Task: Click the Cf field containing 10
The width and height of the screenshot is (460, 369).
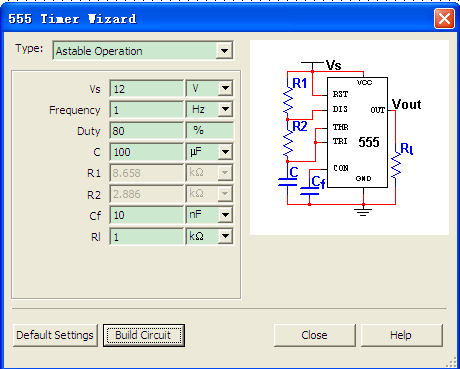Action: pyautogui.click(x=147, y=215)
